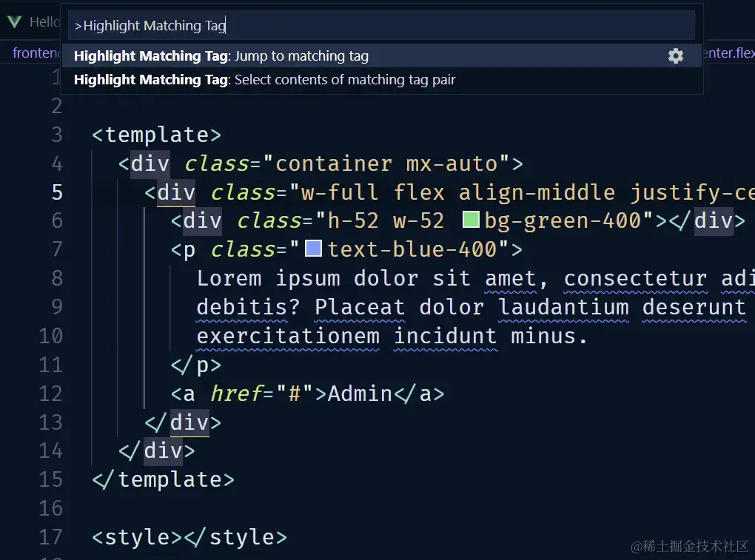Click the "container mx-auto" class value

click(386, 163)
